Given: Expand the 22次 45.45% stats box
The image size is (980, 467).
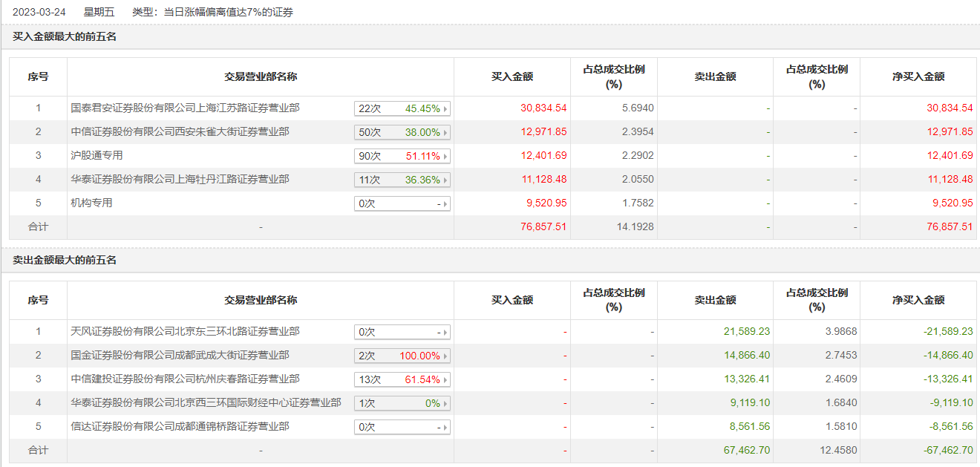Looking at the screenshot, I should click(x=446, y=109).
